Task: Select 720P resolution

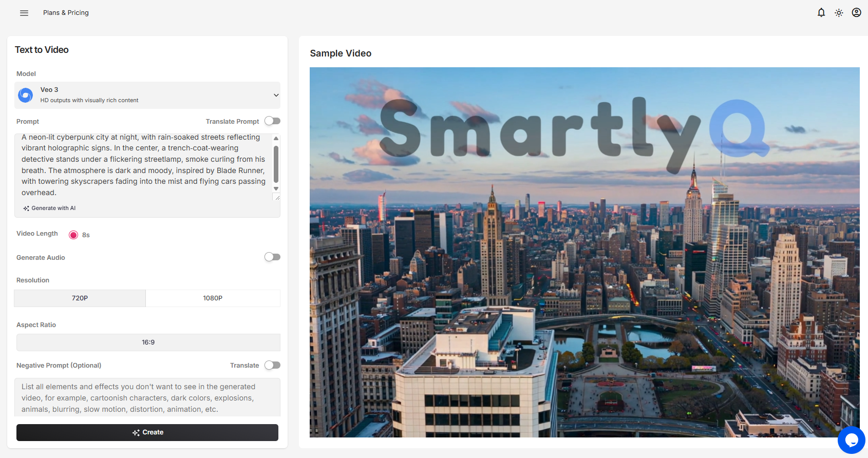Action: (x=80, y=298)
